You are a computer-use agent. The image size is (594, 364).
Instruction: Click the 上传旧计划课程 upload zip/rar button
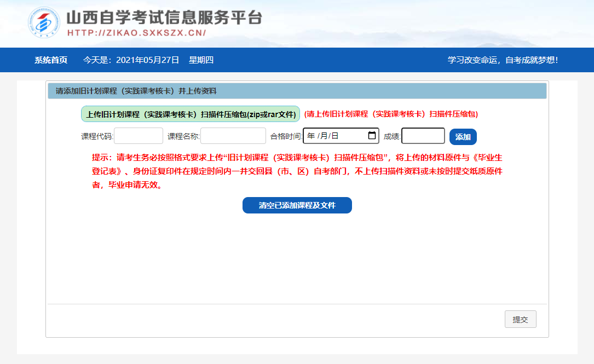191,114
